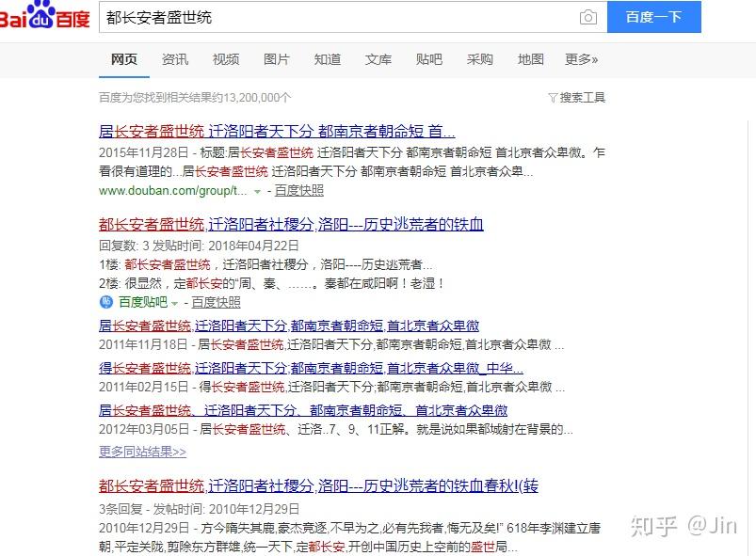This screenshot has height=556, width=756.
Task: Click the snippet starting 2011年02月15日 - 得长安者盛世统
Action: [331, 387]
